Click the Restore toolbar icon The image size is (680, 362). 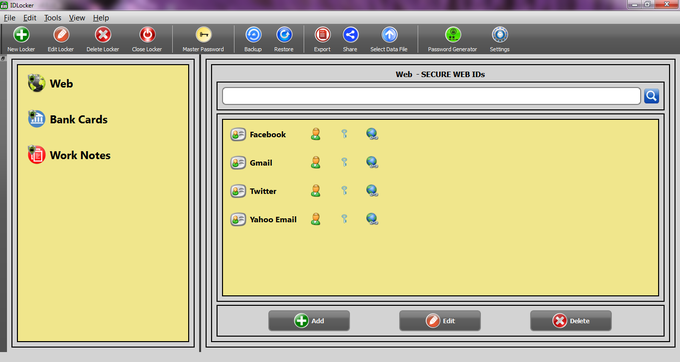[284, 35]
